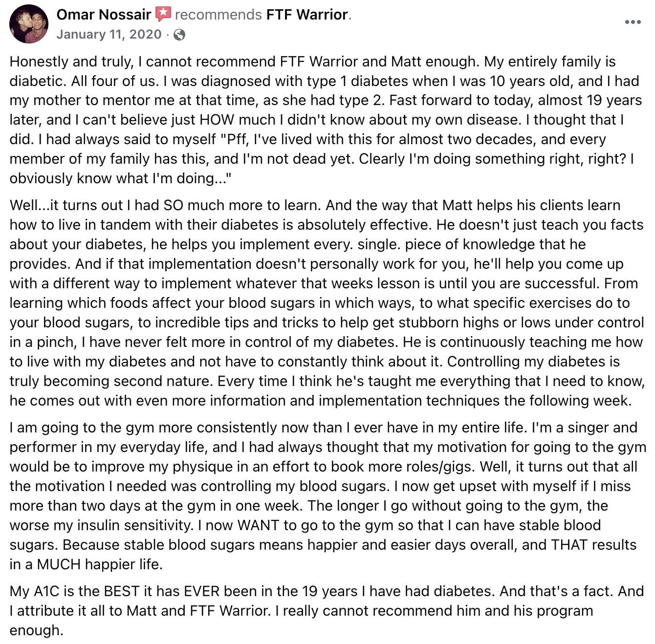Click the capitalized word "MUCH" before "happier life"

click(x=59, y=564)
